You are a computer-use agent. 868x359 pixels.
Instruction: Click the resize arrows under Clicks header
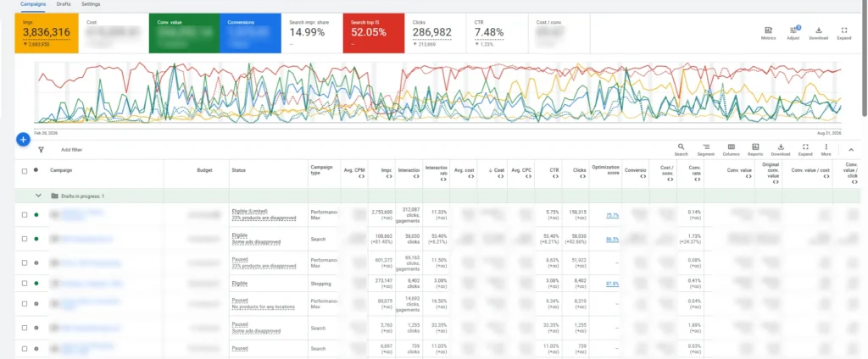point(583,176)
